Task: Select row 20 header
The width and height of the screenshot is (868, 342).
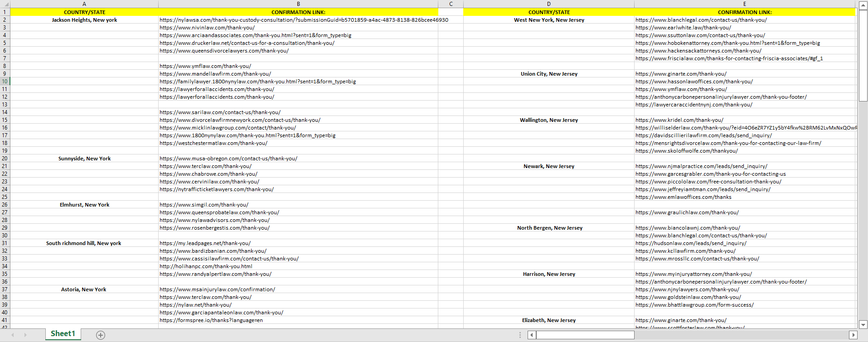Action: [5, 159]
